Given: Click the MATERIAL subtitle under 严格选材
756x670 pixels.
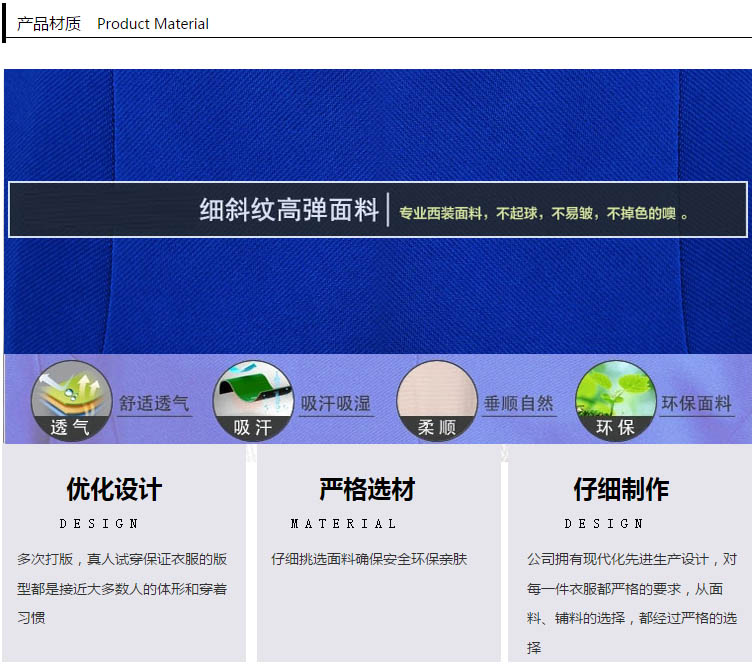Looking at the screenshot, I should click(343, 524).
